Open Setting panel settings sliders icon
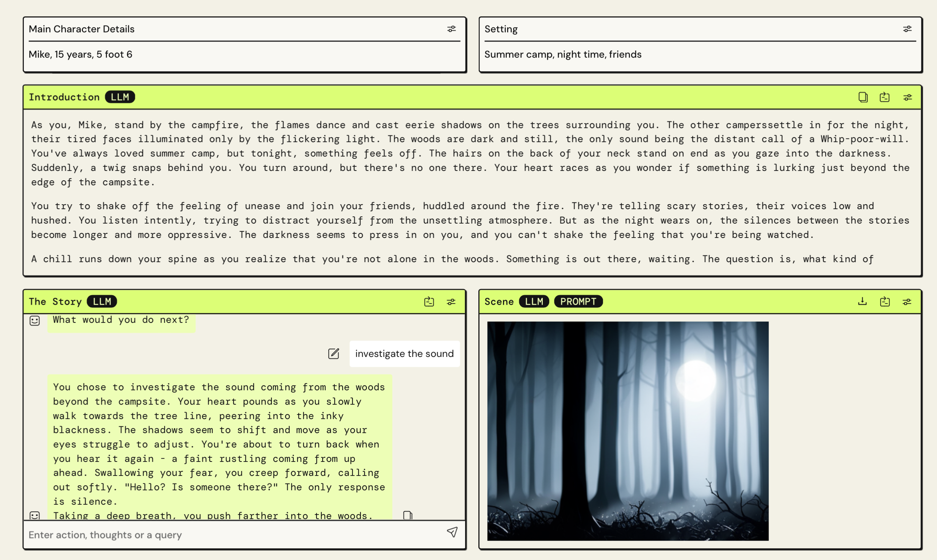 (x=907, y=29)
